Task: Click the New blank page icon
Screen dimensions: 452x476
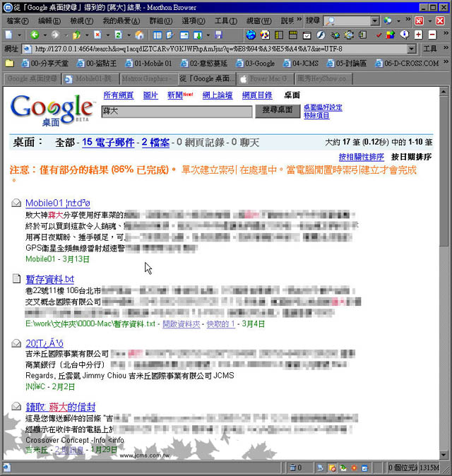Action: [x=8, y=35]
